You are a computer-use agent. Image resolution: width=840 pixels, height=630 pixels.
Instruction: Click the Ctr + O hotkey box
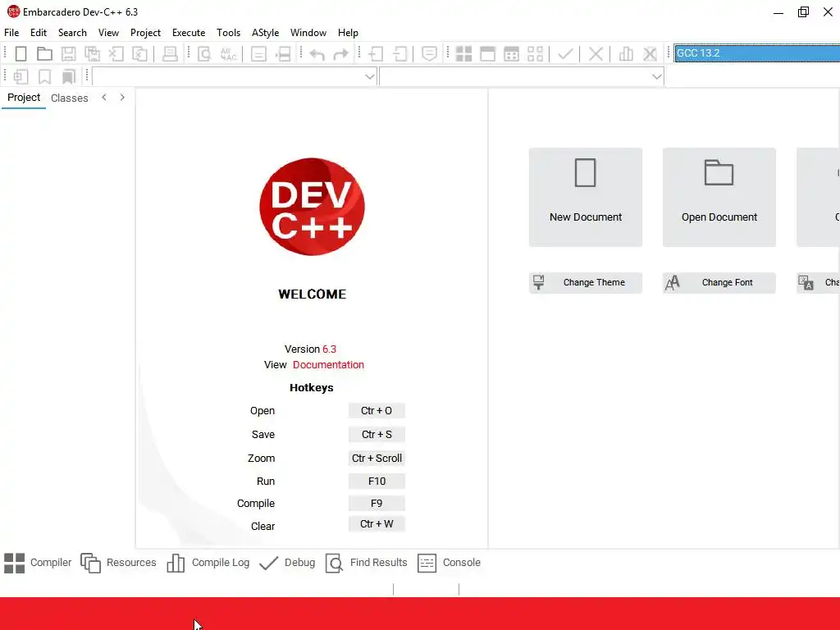pyautogui.click(x=377, y=411)
